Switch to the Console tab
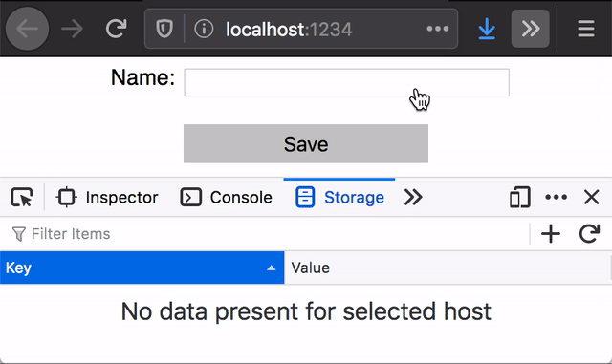This screenshot has height=364, width=612. coord(226,198)
